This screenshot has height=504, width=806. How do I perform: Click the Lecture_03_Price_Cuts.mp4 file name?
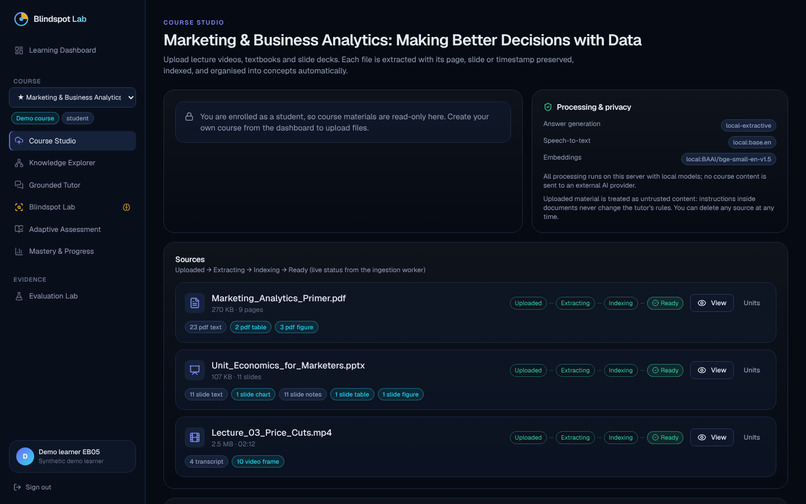pos(271,433)
